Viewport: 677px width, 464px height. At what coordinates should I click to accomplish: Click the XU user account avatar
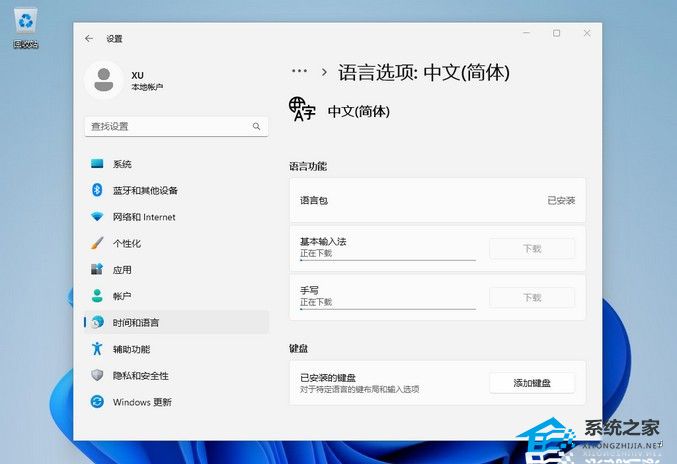tap(104, 80)
